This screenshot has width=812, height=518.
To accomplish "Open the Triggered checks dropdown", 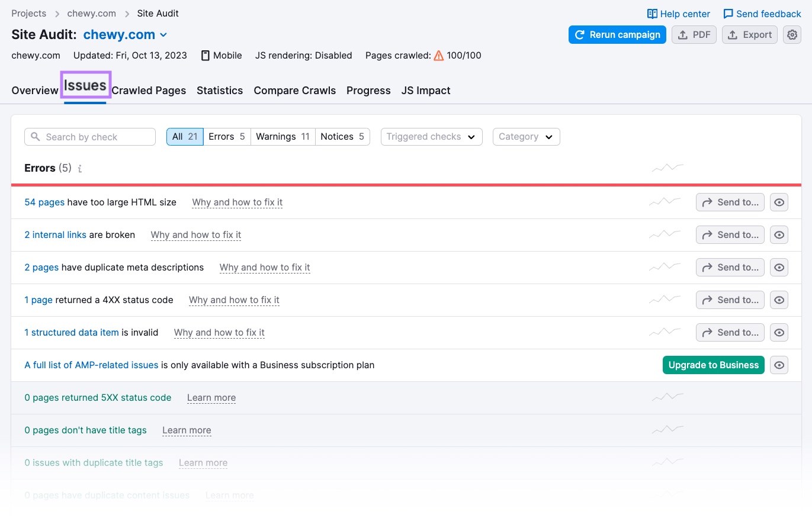I will click(431, 137).
